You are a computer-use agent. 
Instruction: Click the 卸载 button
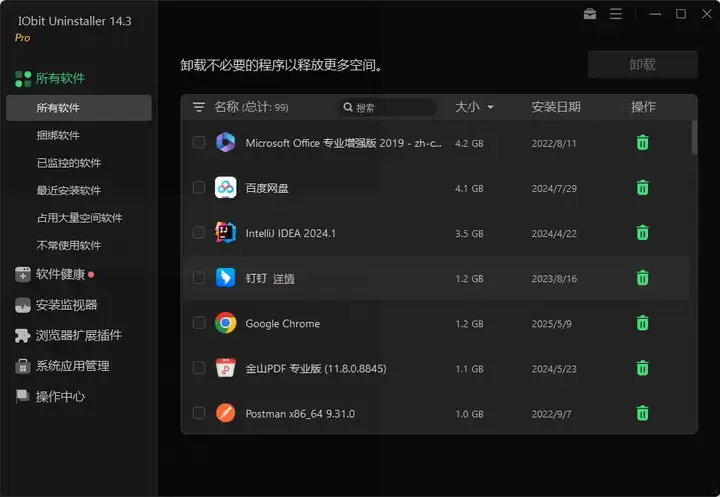click(642, 65)
